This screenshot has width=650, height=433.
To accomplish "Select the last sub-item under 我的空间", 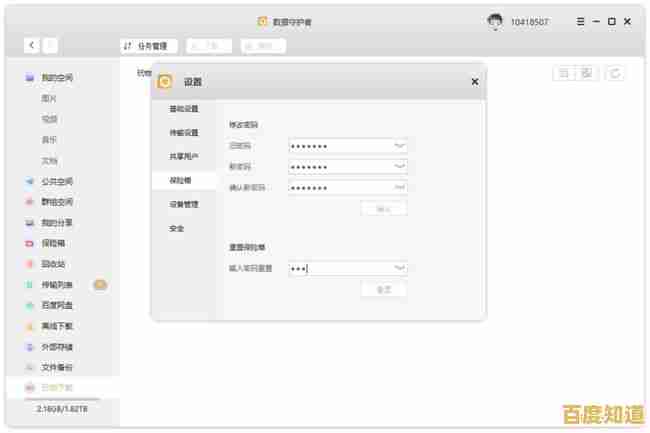I will click(49, 161).
